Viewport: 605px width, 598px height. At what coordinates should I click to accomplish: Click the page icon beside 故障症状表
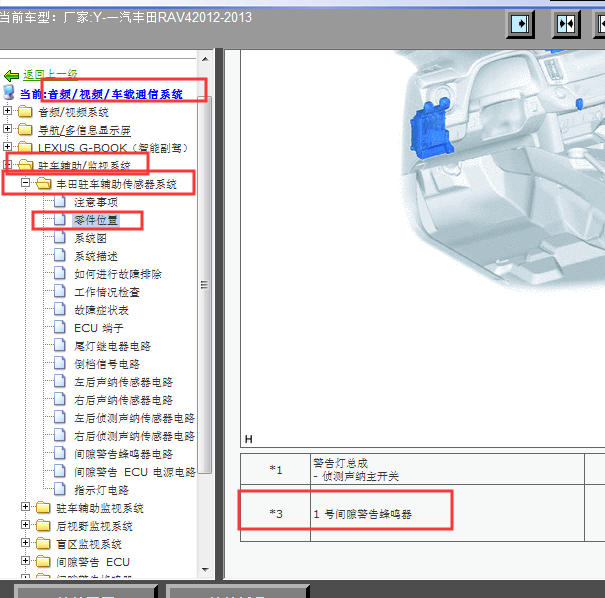click(x=60, y=309)
